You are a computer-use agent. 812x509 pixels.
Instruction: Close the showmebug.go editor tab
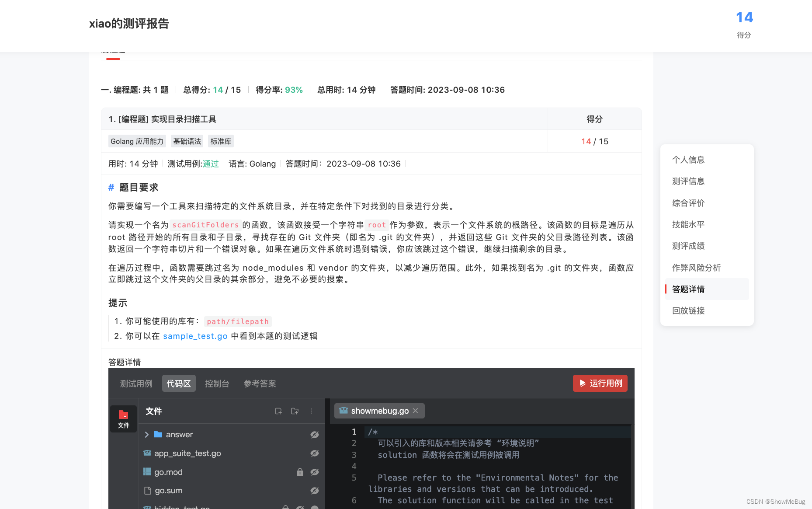416,411
